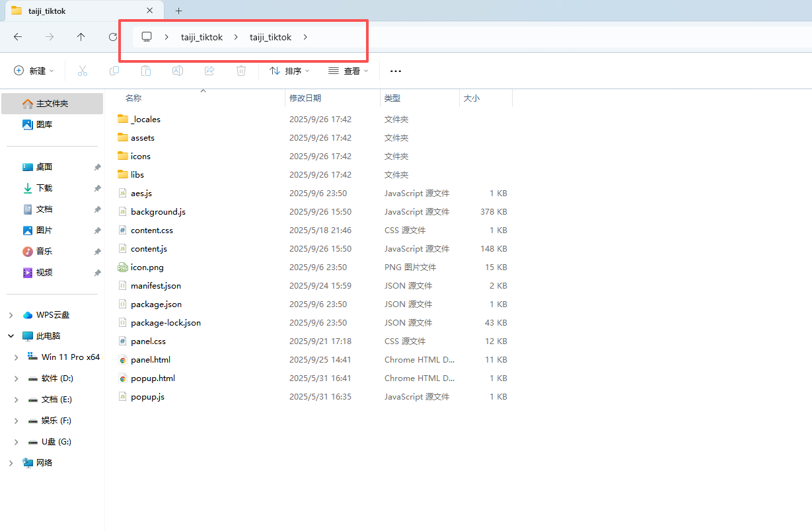The image size is (812, 531).
Task: Go up one folder level arrow
Action: (81, 37)
